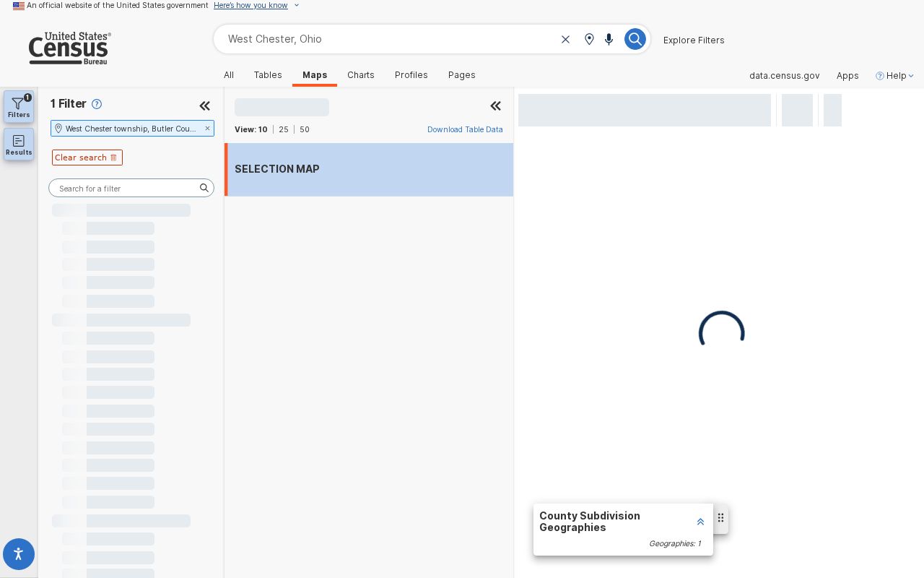The width and height of the screenshot is (924, 578).
Task: Set view to 25 results
Action: pos(284,129)
